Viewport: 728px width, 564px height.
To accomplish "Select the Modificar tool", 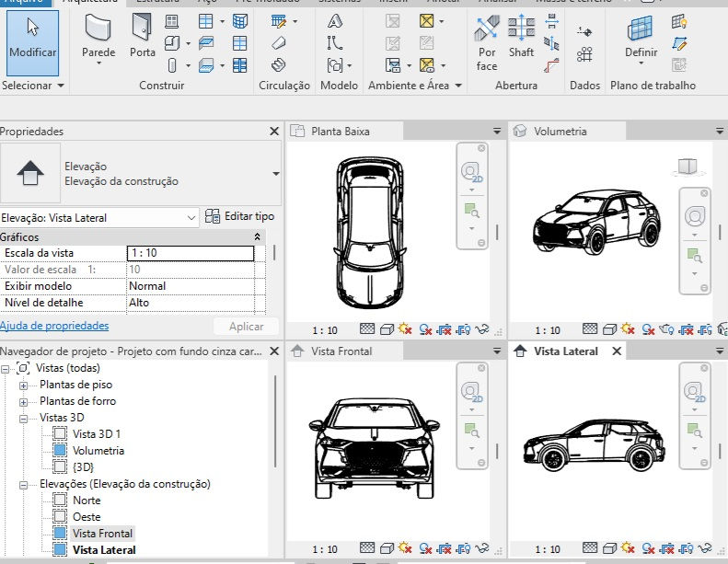I will tap(32, 43).
